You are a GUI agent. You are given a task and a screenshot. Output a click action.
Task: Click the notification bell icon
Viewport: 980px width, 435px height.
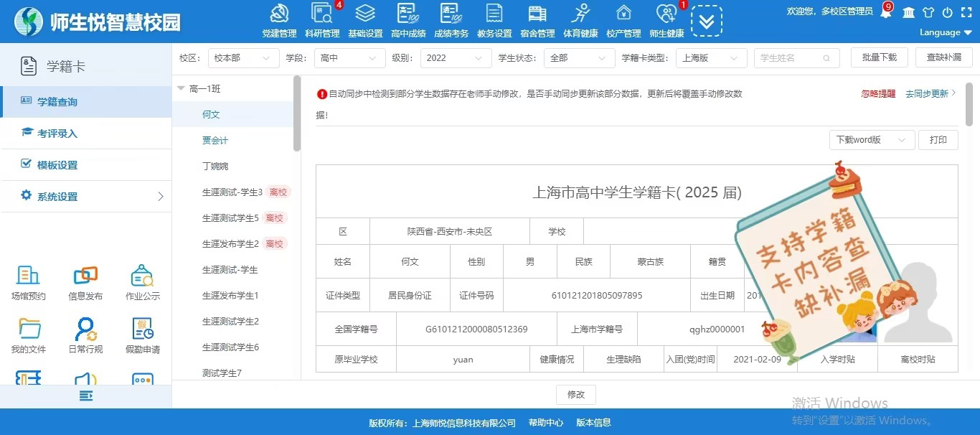886,12
